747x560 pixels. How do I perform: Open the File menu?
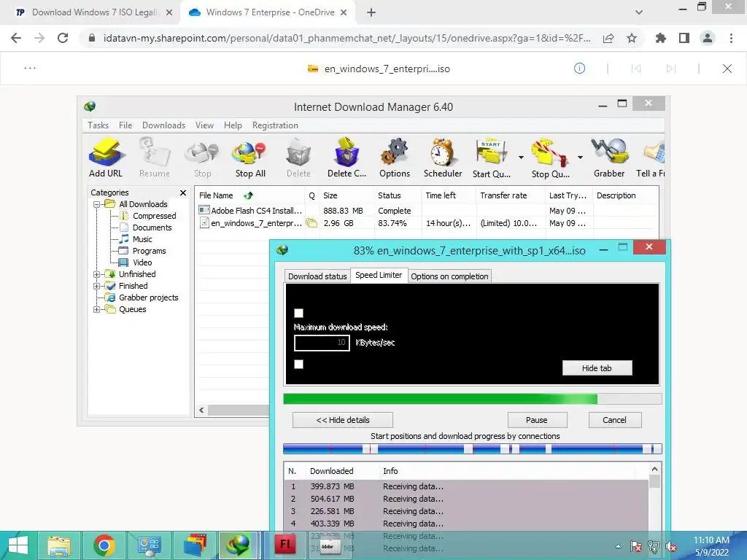(x=125, y=125)
